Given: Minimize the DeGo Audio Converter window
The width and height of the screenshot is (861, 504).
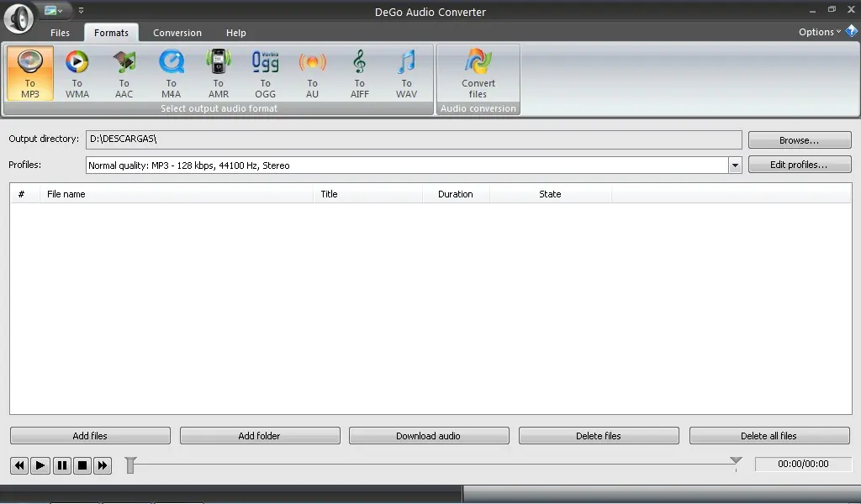Looking at the screenshot, I should click(812, 10).
